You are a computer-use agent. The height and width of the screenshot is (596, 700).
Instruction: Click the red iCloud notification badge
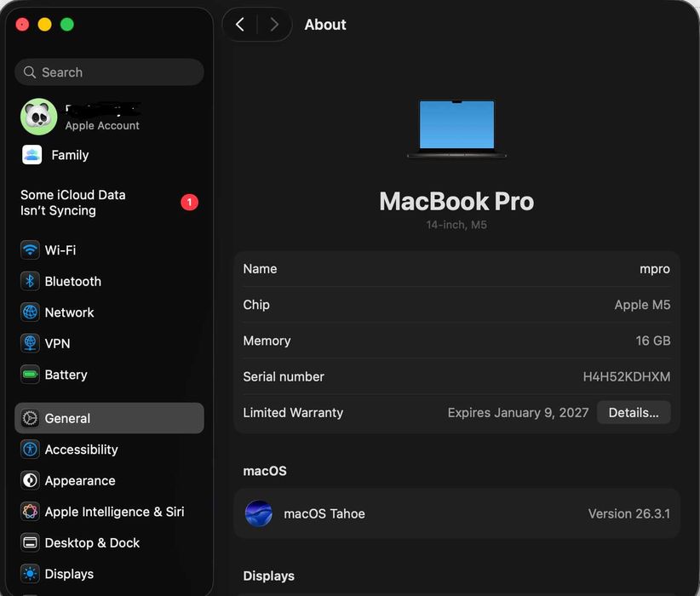pyautogui.click(x=189, y=203)
